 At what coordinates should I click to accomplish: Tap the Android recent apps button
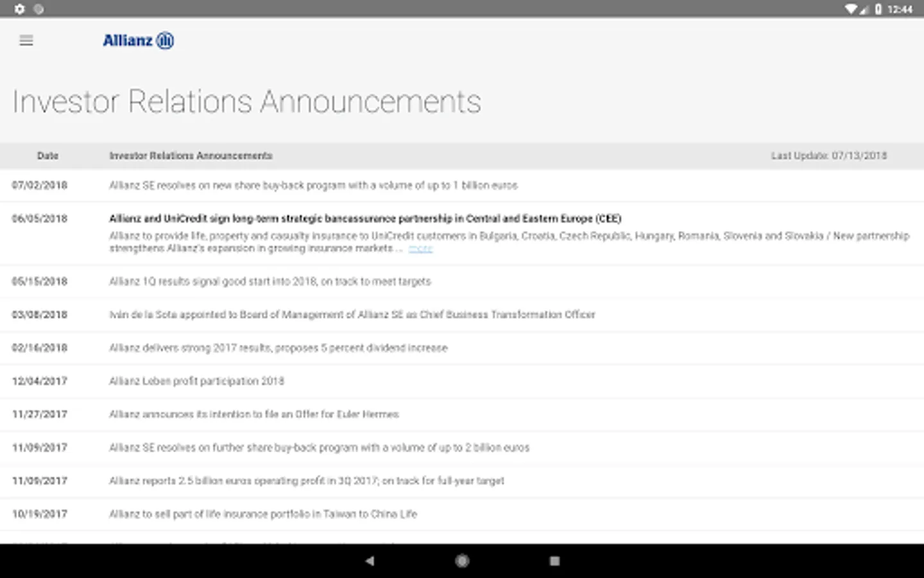click(554, 561)
